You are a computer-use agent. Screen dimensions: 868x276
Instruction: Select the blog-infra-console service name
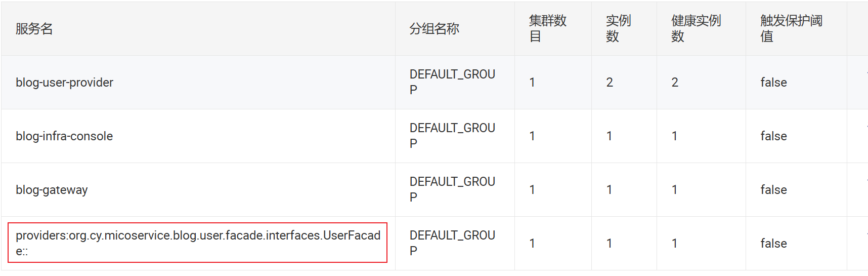click(x=64, y=136)
